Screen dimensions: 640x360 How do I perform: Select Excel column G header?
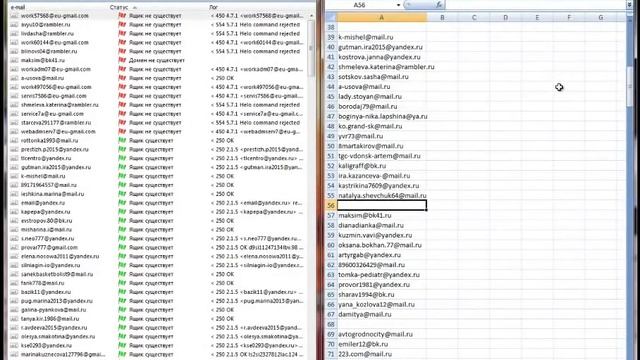[x=600, y=18]
